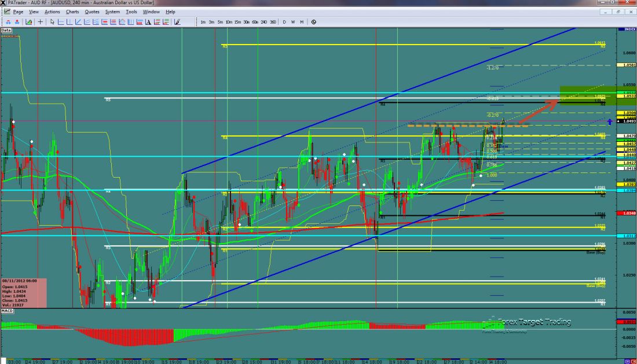The image size is (637, 364).
Task: Switch to the 60m timeframe
Action: 255,22
